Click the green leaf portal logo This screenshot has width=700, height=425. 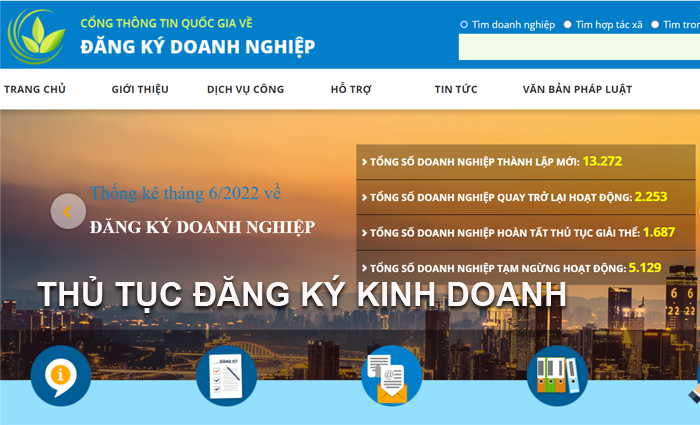point(36,37)
